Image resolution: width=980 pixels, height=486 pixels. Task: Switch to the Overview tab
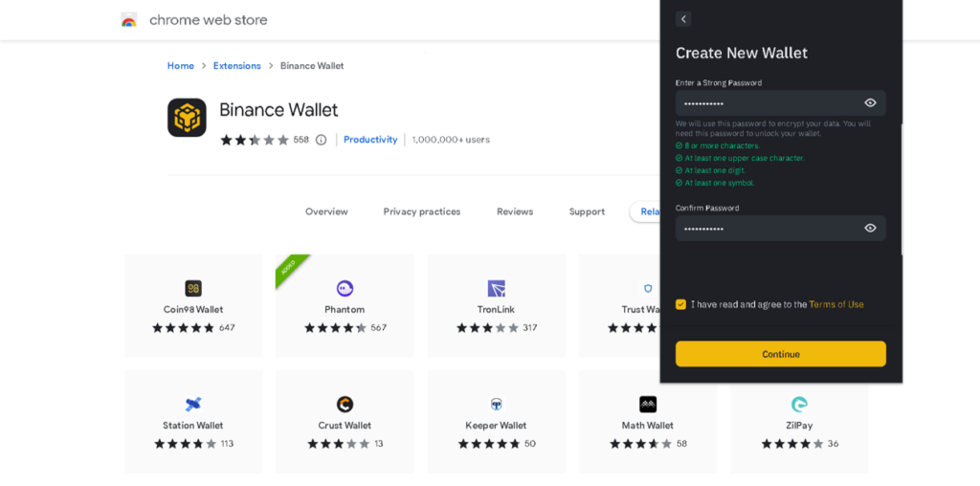pyautogui.click(x=326, y=211)
